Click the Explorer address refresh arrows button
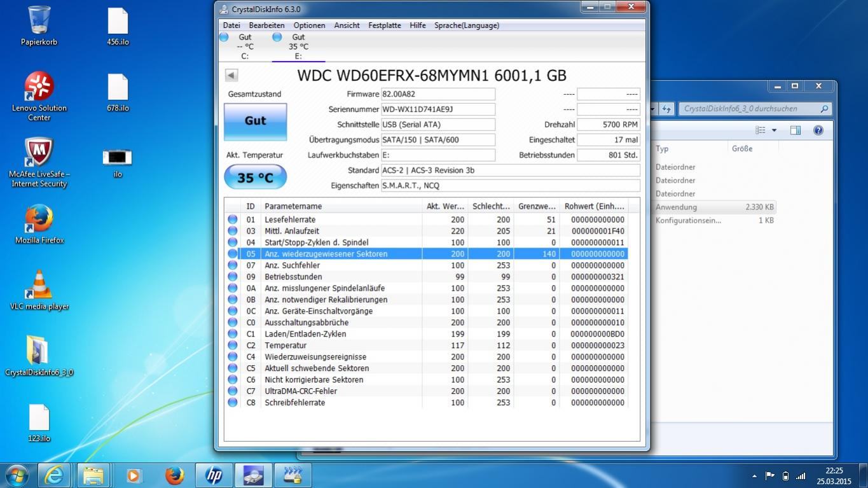 pyautogui.click(x=667, y=109)
